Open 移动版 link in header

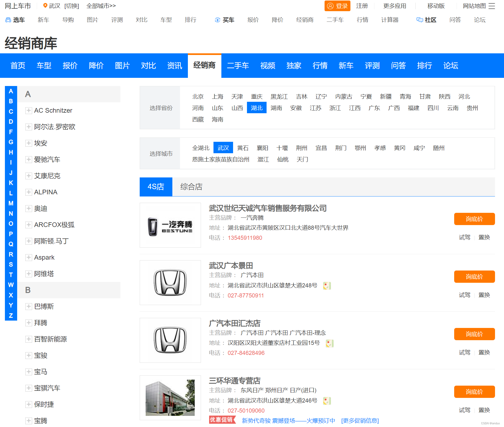(x=436, y=6)
